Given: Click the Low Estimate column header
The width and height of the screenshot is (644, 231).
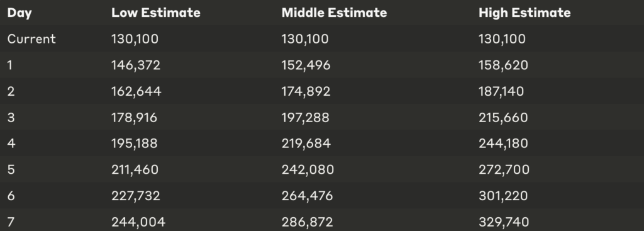Looking at the screenshot, I should (156, 13).
